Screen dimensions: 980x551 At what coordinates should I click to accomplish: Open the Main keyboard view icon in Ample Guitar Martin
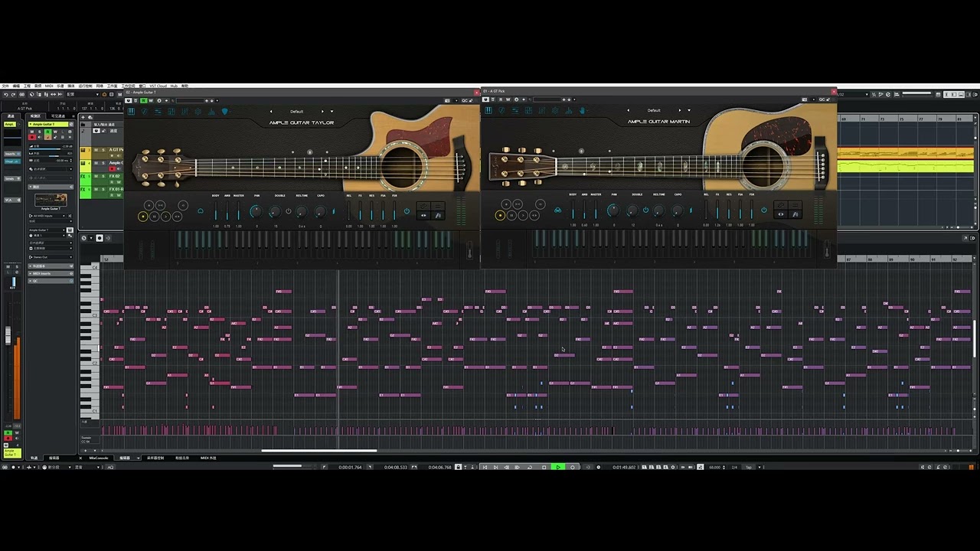488,111
